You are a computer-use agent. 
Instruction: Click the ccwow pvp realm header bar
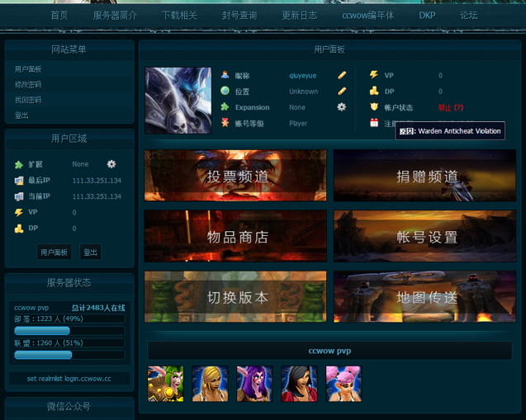point(329,351)
